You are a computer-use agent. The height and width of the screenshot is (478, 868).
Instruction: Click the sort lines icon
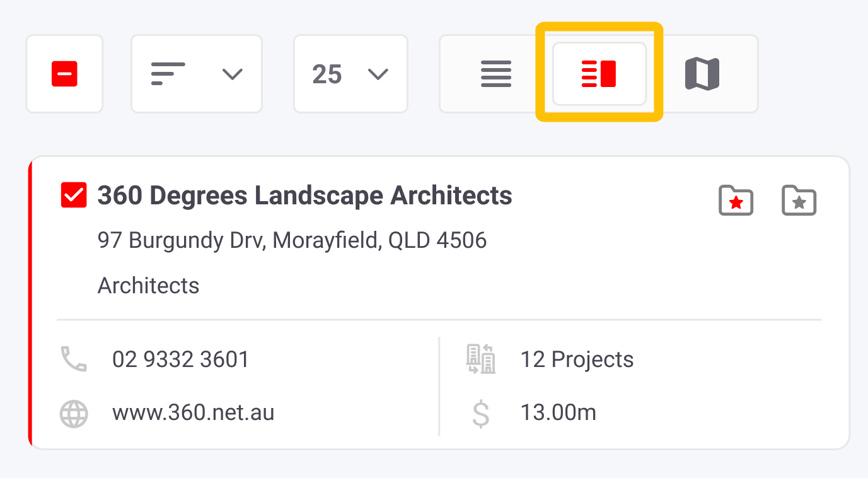pos(168,74)
